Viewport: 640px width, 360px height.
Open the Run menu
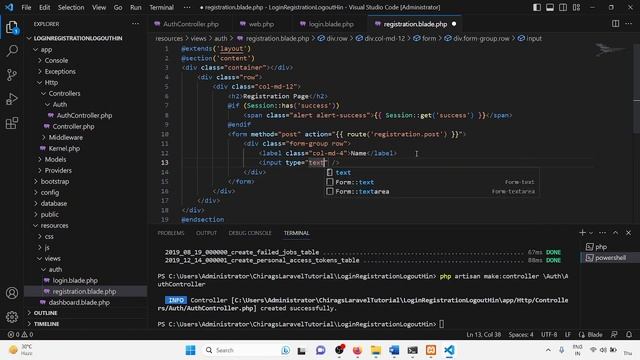click(x=136, y=7)
